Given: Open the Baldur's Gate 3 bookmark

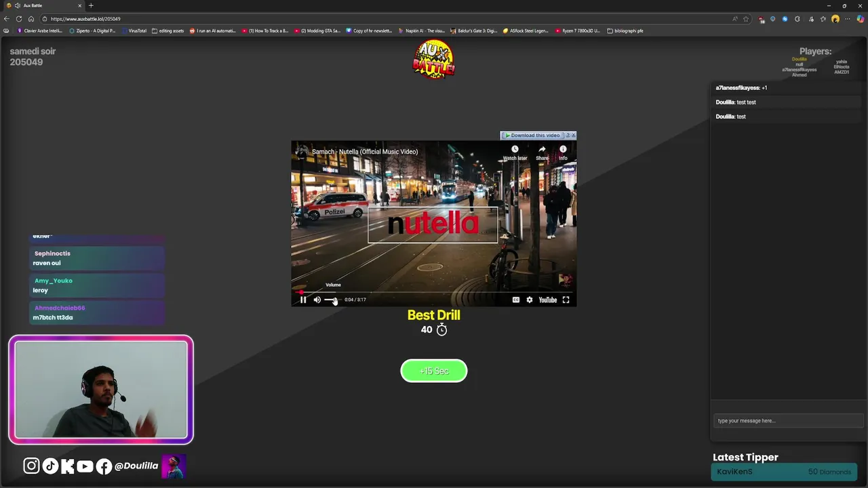Looking at the screenshot, I should (474, 30).
